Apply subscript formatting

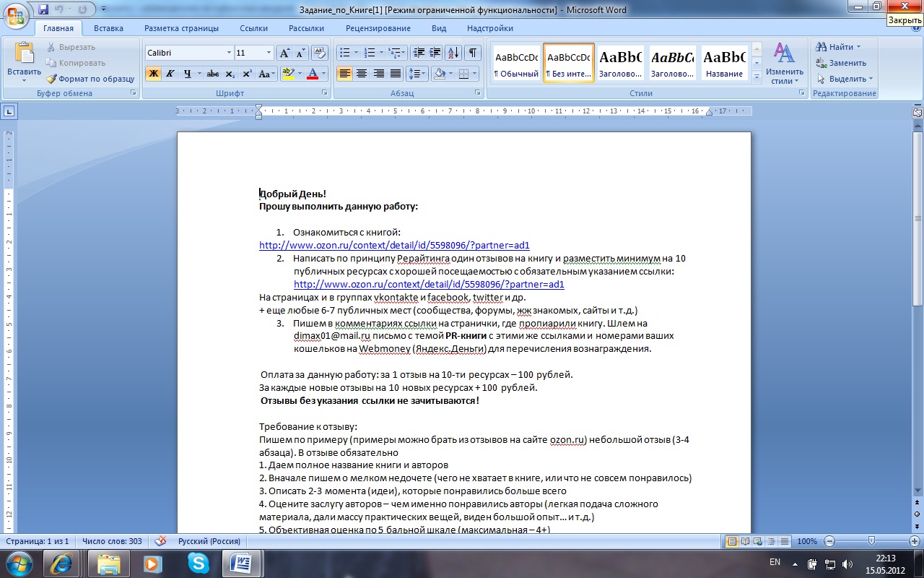click(x=230, y=74)
